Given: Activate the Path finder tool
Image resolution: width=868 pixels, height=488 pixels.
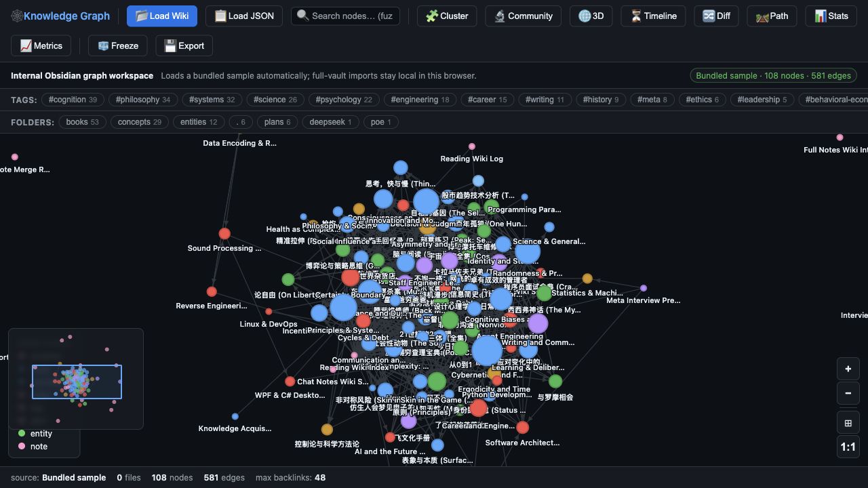Looking at the screenshot, I should coord(772,16).
